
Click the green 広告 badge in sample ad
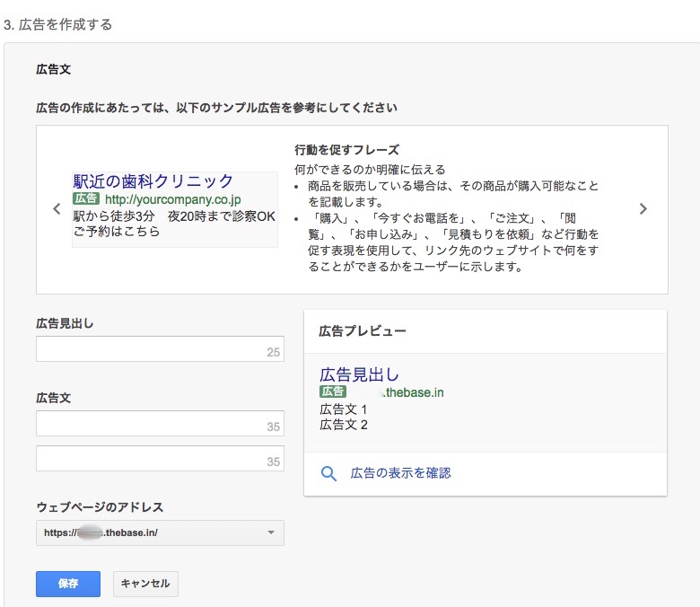pyautogui.click(x=86, y=198)
